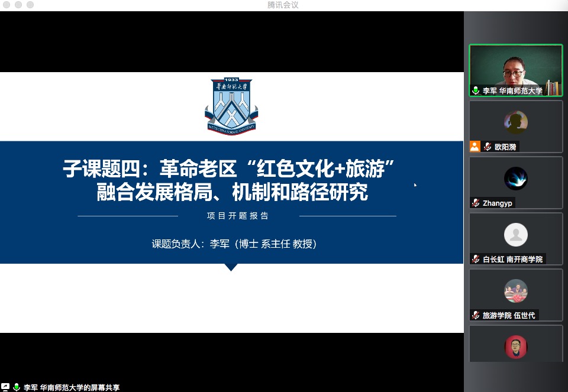Click the screen share icon in the bottom-left corner
The image size is (568, 392).
(x=5, y=387)
